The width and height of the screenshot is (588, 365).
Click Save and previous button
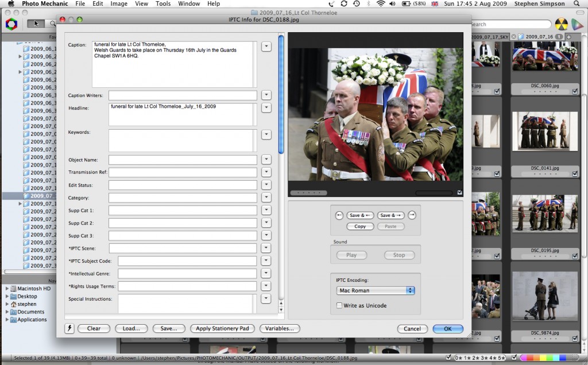(360, 215)
